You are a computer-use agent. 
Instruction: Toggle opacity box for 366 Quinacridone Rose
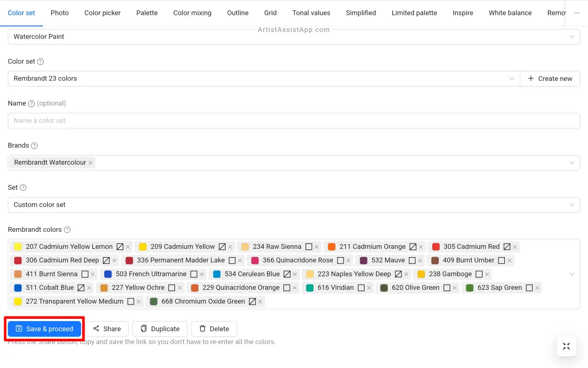(340, 260)
